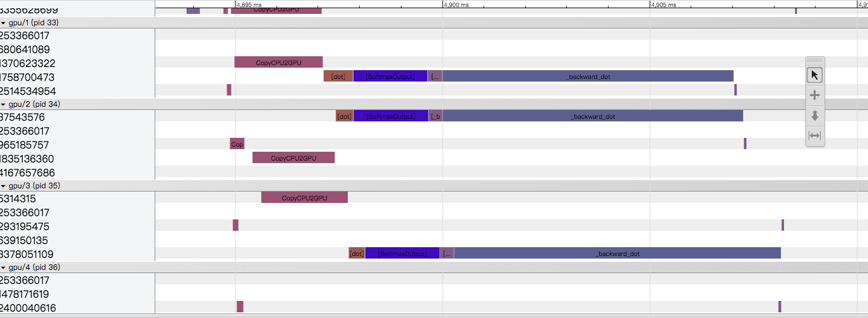Activate the pan mouse mode tool
This screenshot has width=868, height=318.
(x=814, y=95)
